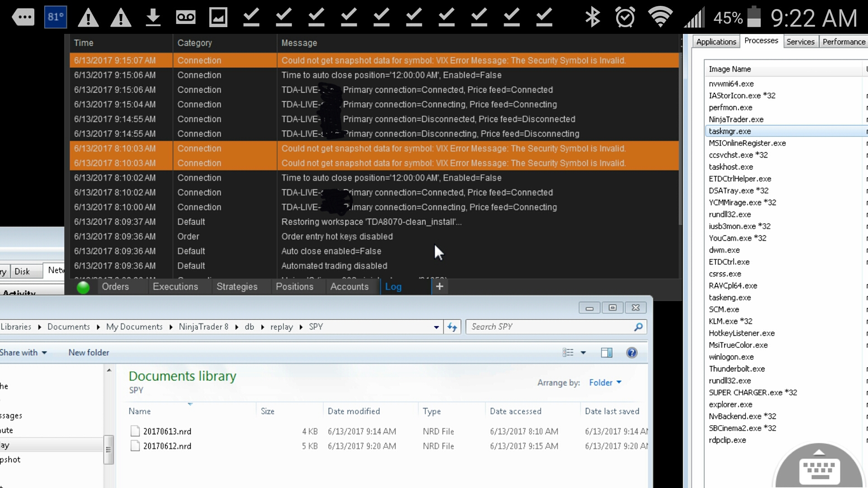This screenshot has height=488, width=868.
Task: Click the refresh arrows beside address bar
Action: (x=452, y=327)
